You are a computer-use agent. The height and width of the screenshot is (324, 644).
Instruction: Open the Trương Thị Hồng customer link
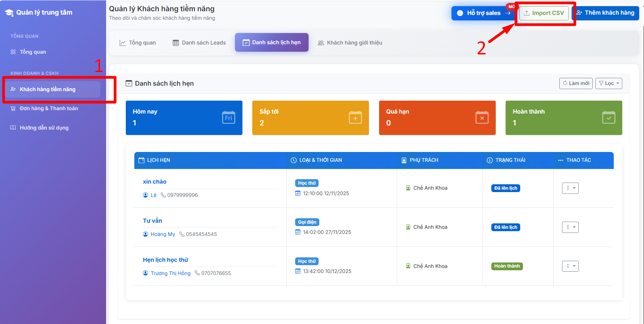[x=170, y=273]
